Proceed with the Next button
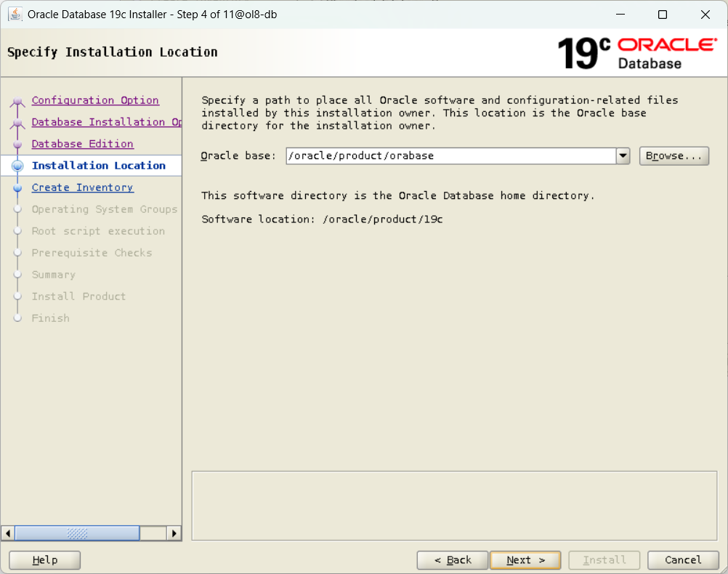 pyautogui.click(x=525, y=560)
